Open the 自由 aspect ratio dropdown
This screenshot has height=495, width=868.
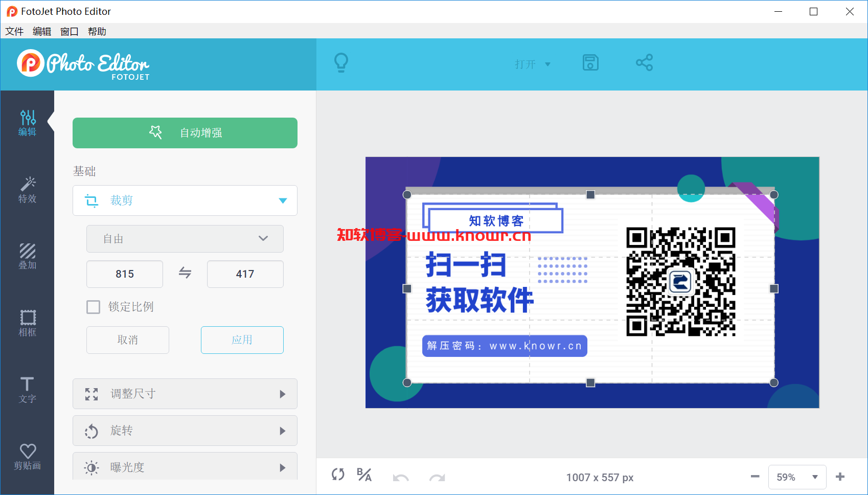coord(185,239)
